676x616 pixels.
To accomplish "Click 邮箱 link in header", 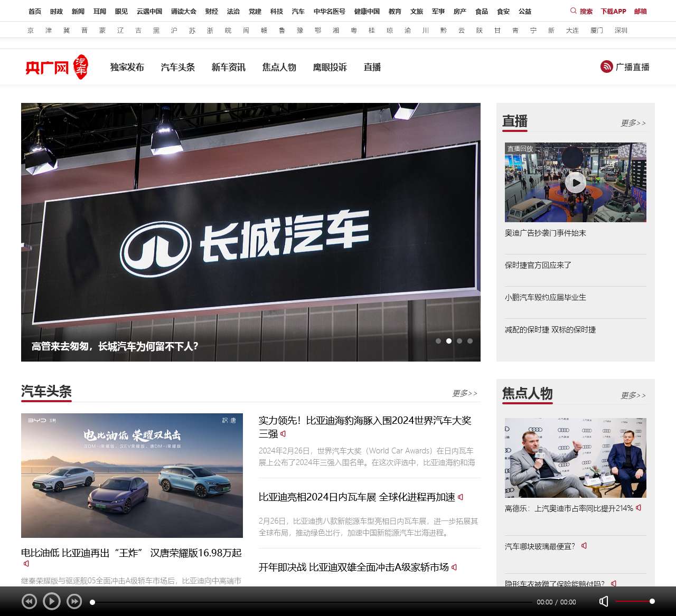I will [641, 11].
